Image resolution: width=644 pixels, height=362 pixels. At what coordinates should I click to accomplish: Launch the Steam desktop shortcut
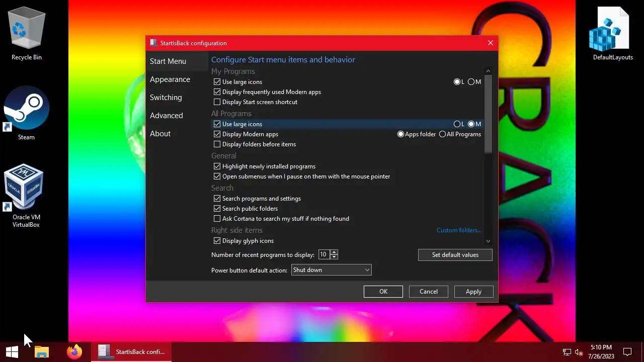[x=27, y=113]
